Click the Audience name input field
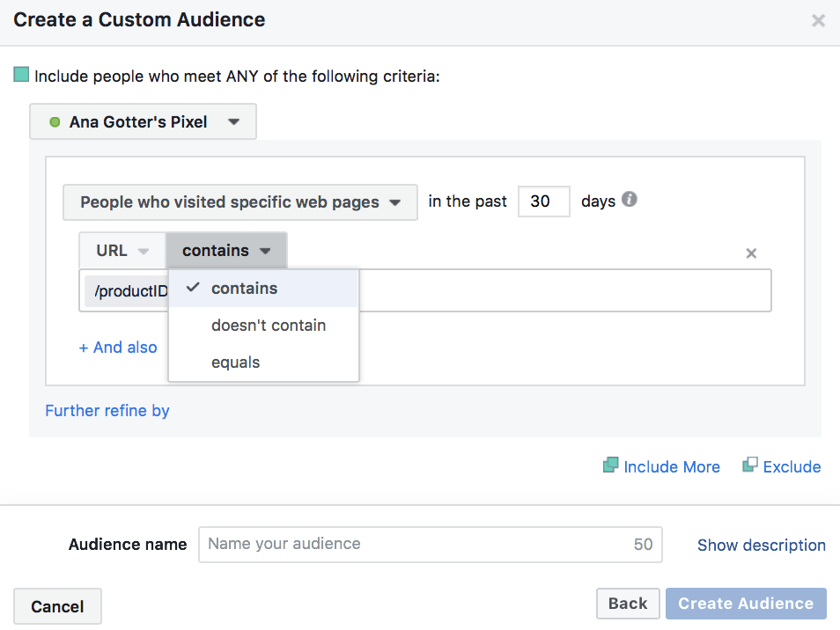 pyautogui.click(x=431, y=545)
